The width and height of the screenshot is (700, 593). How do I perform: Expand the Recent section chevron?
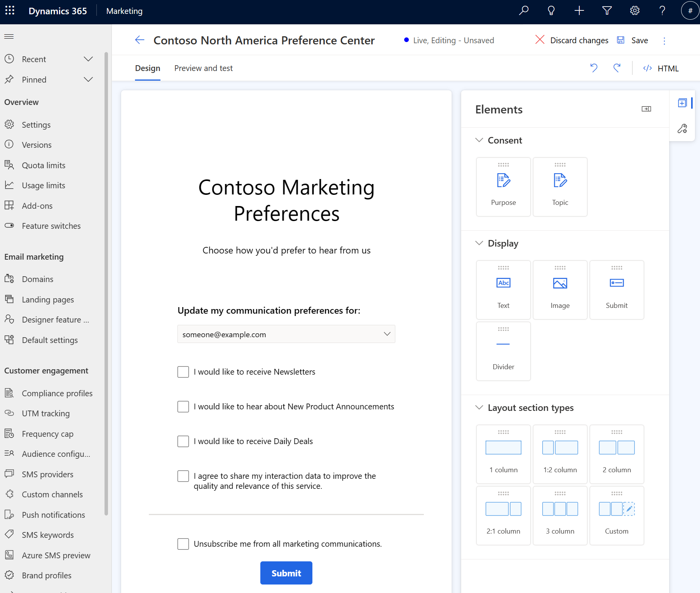(88, 59)
